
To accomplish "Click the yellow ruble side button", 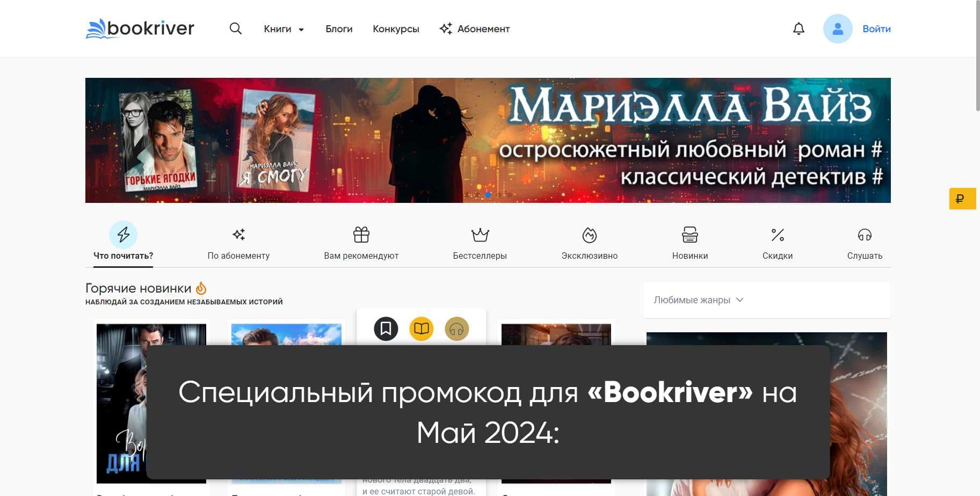I will coord(962,199).
